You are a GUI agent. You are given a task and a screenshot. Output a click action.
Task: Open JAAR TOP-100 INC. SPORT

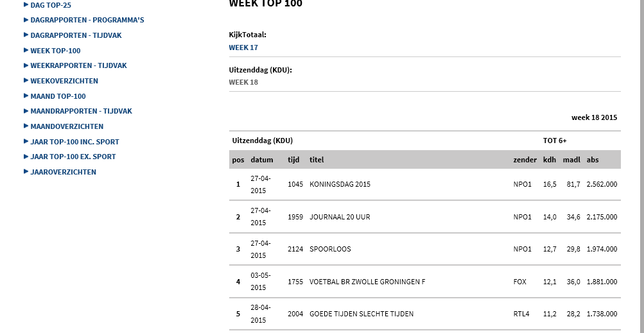(74, 142)
